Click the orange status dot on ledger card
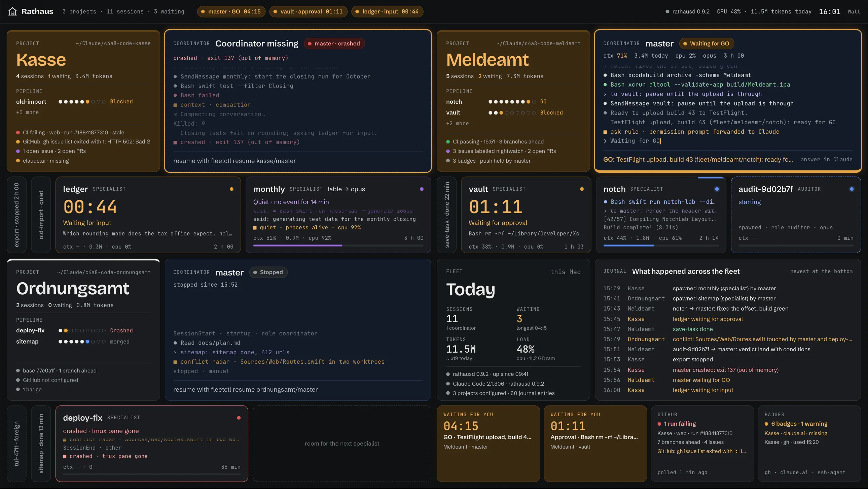The width and height of the screenshot is (868, 489). point(231,189)
